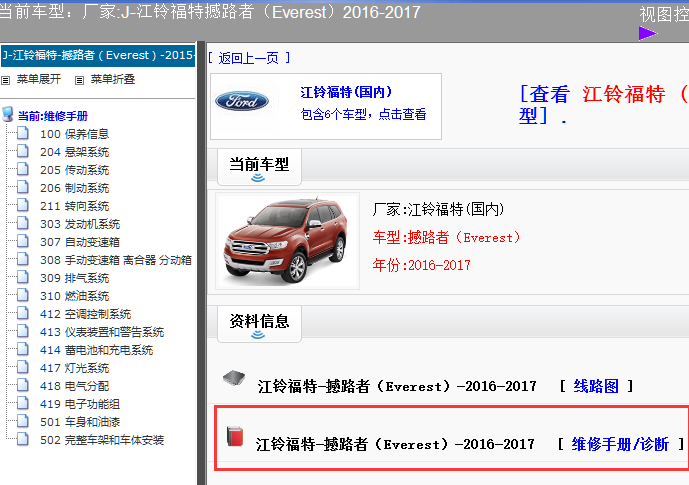The image size is (689, 485).
Task: Open tree item 204 悬架系统
Action: coord(74,152)
